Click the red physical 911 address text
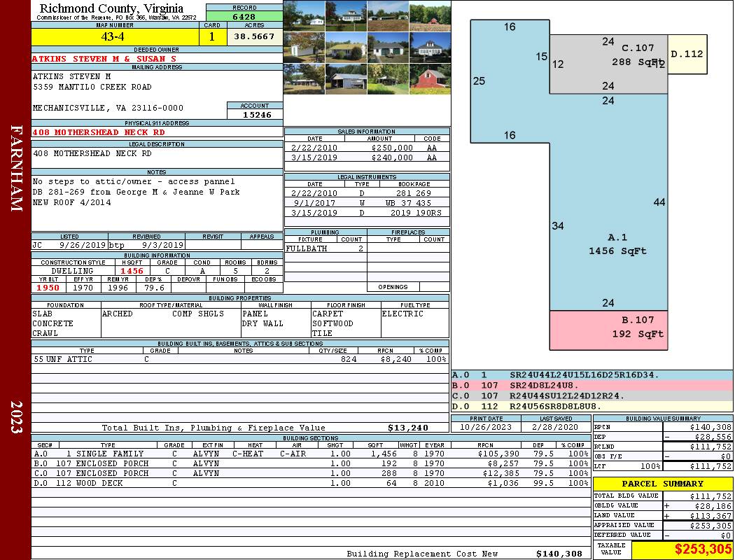 pos(99,132)
